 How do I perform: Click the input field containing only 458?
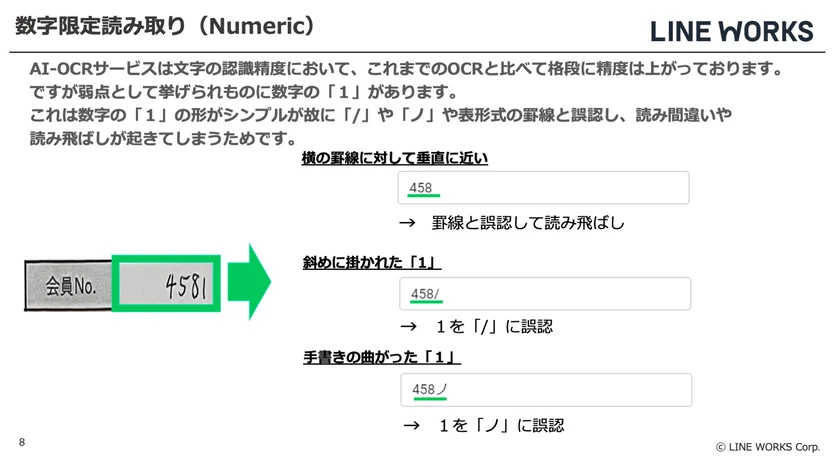pyautogui.click(x=544, y=188)
